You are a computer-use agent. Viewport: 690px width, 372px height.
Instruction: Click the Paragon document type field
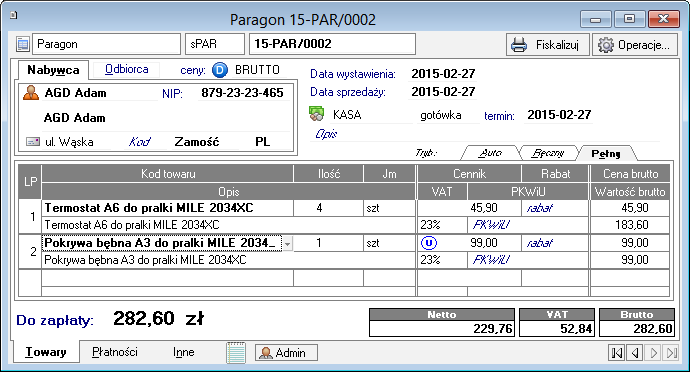click(x=106, y=44)
